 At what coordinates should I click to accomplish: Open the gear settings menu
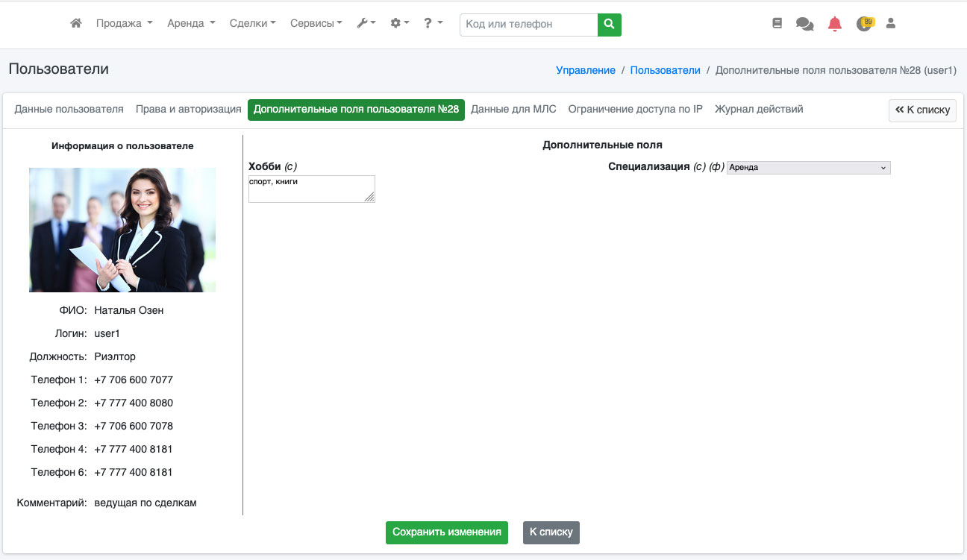399,24
